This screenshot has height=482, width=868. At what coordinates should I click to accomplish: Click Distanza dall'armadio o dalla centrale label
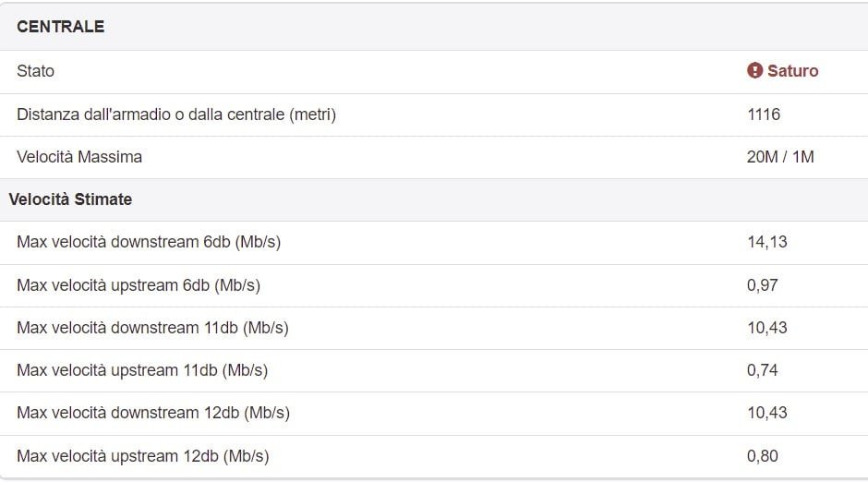(x=175, y=114)
